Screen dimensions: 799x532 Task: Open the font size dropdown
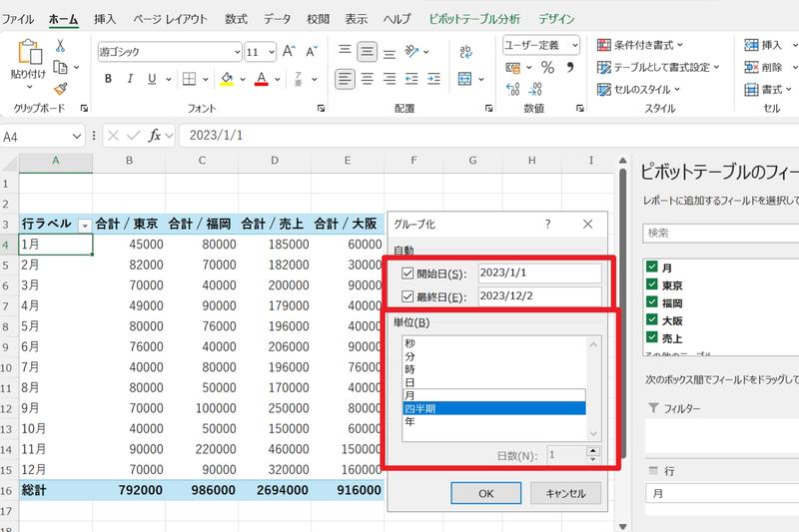tap(272, 52)
